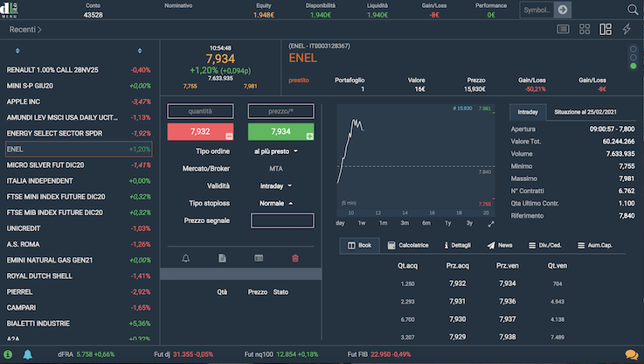This screenshot has height=364, width=644.
Task: Click the Prezzo segnale input box
Action: (x=282, y=220)
